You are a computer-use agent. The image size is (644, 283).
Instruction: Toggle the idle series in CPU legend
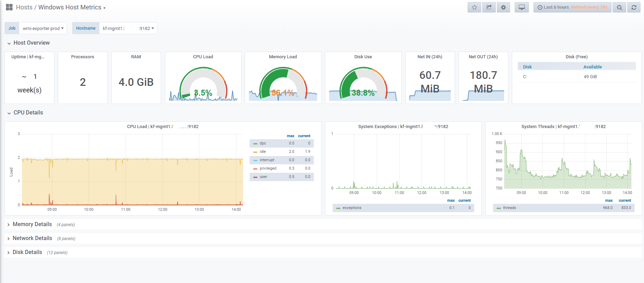coord(263,151)
